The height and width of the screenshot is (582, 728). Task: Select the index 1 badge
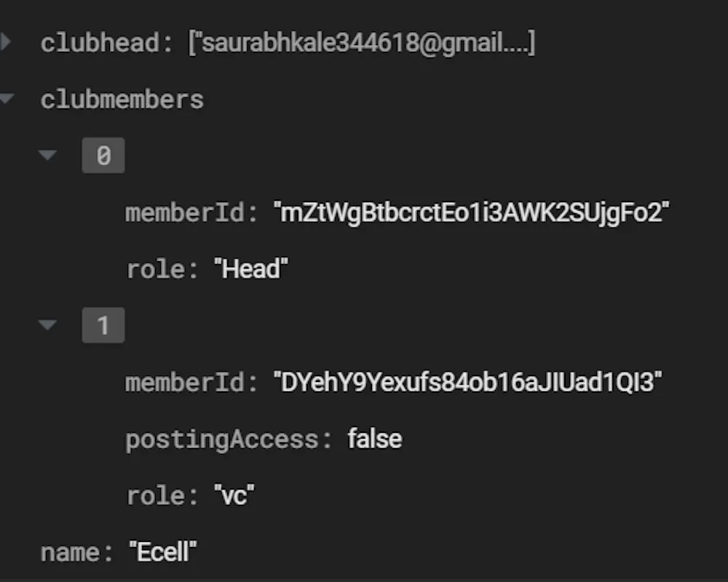pyautogui.click(x=103, y=325)
